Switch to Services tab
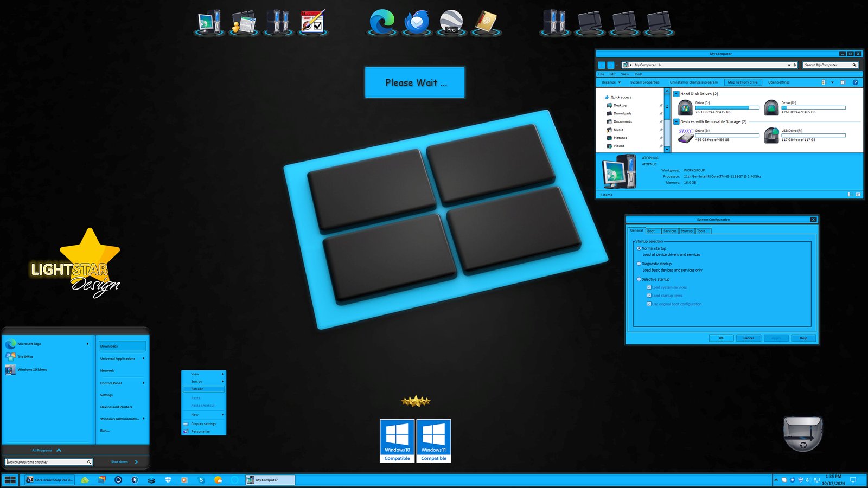The image size is (868, 488). [x=670, y=231]
